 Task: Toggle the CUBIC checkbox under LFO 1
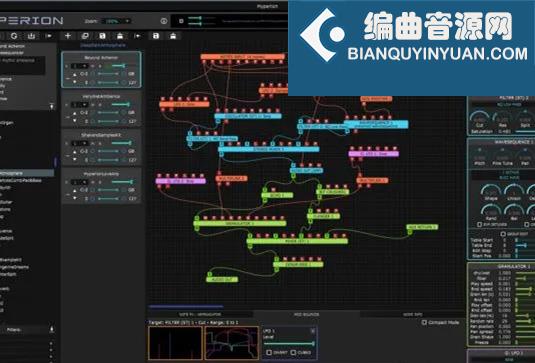(293, 352)
